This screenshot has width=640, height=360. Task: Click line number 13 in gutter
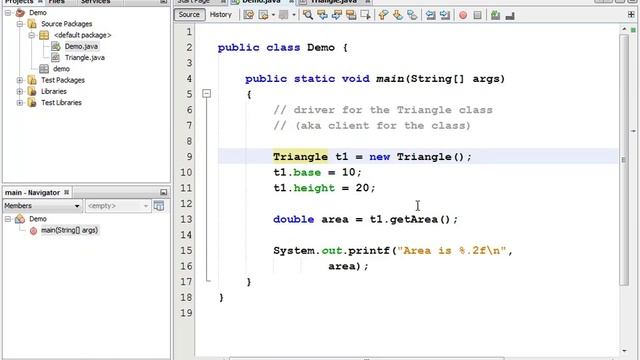click(x=186, y=220)
